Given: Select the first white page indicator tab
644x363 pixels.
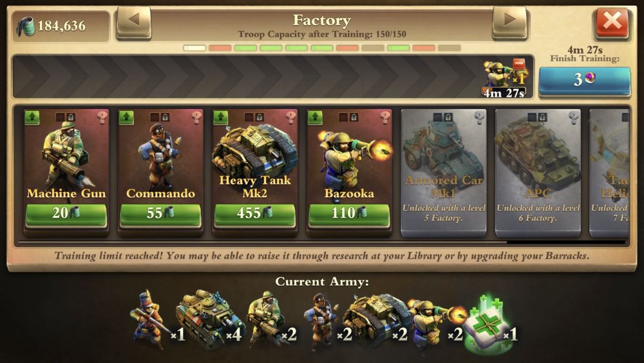Looking at the screenshot, I should click(x=194, y=48).
